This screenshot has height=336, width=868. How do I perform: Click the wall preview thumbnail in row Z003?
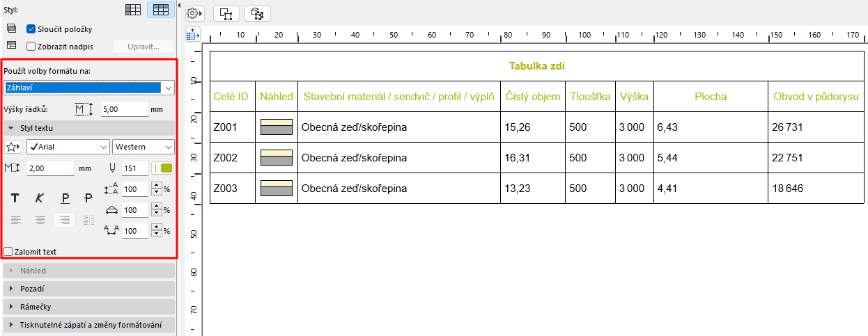pyautogui.click(x=277, y=188)
